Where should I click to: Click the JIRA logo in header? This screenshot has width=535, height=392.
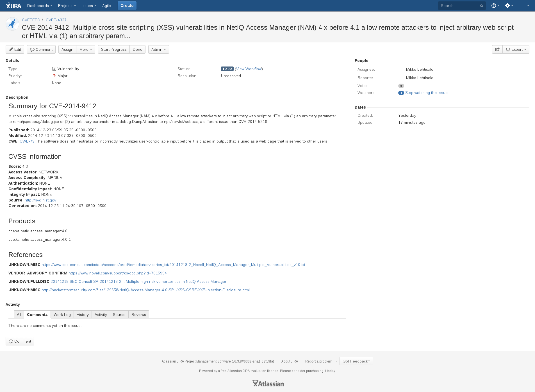click(x=13, y=6)
